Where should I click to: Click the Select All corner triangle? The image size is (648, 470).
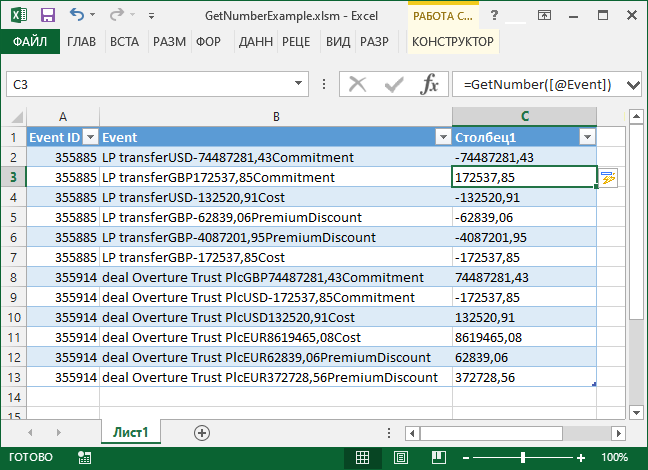(17, 117)
